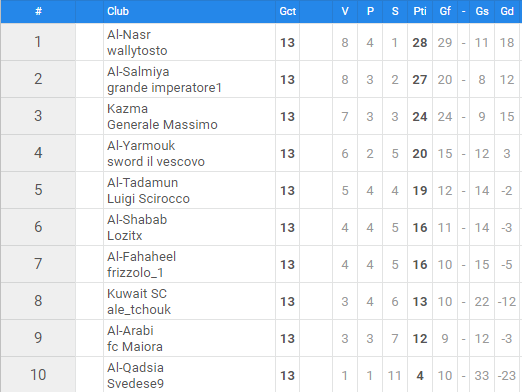Open the Al-Yarmouk club entry
This screenshot has width=522, height=392.
[x=141, y=146]
